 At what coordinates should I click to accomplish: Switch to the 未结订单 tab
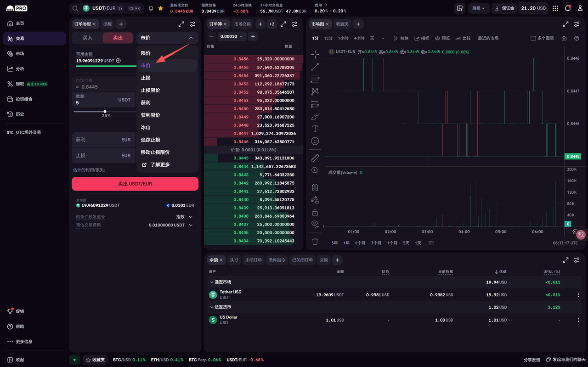tap(253, 260)
